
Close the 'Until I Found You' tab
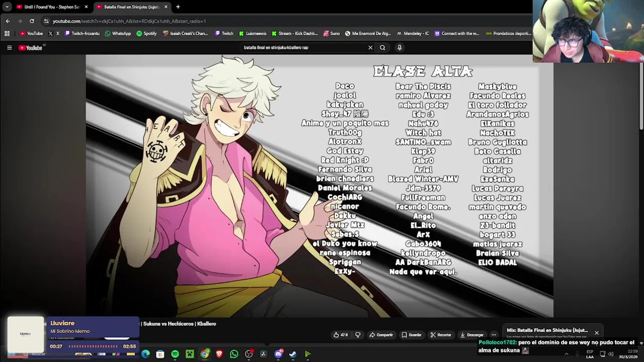pos(86,7)
